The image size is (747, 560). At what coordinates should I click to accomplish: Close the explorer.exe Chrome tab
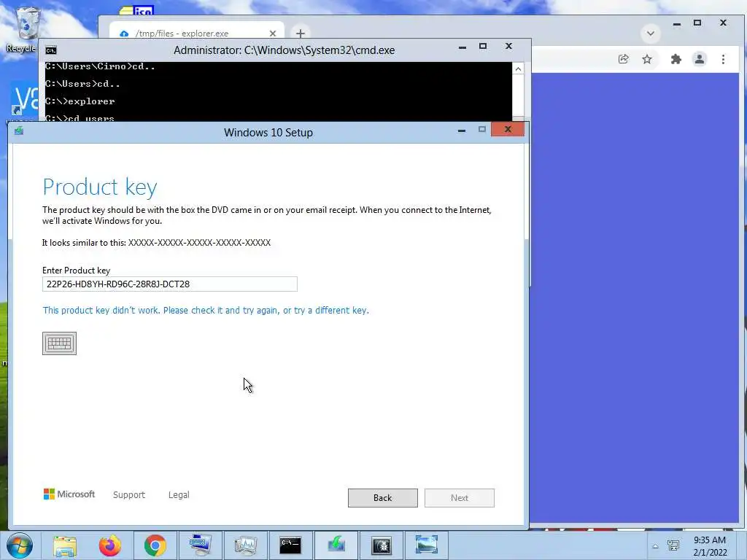coord(273,34)
